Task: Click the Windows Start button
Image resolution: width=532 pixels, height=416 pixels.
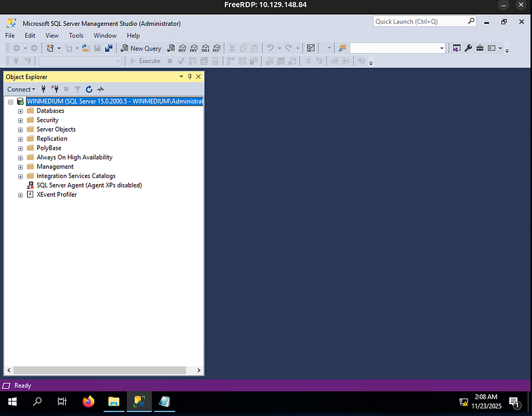Action: (12, 402)
